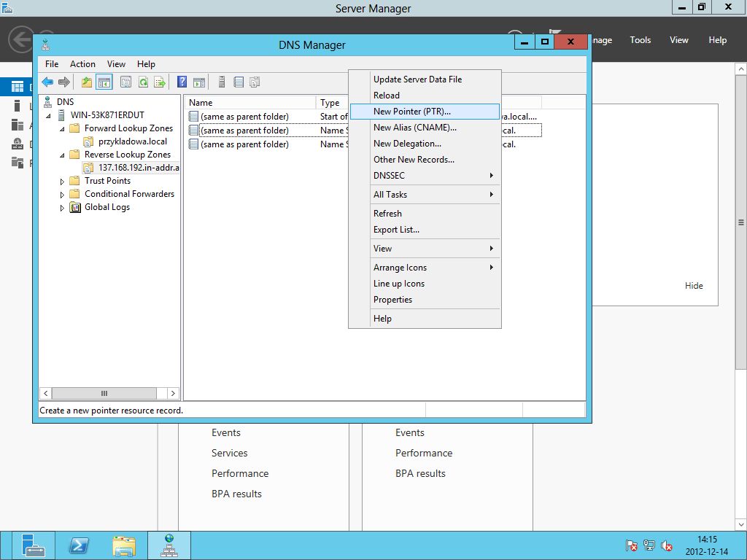Expand the Trust Points node
Screen dimensions: 747x560
[x=62, y=182]
